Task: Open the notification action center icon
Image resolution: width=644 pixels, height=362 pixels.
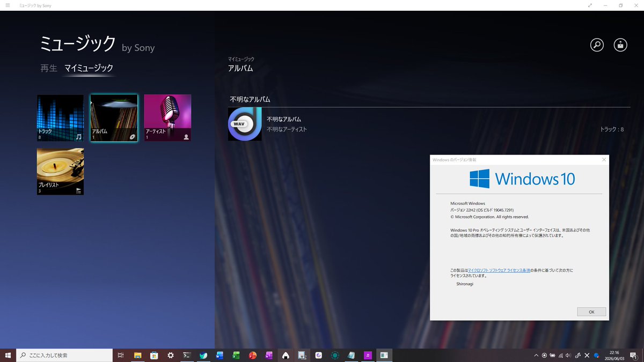Action: click(634, 355)
